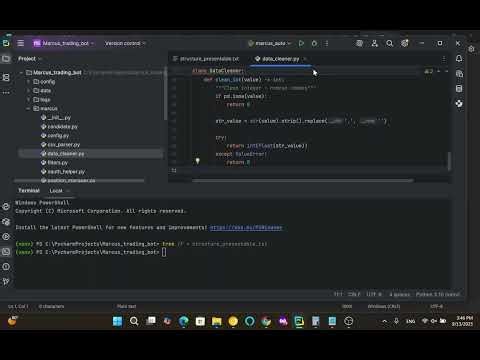
Task: Show hidden system tray icons
Action: tap(385, 321)
